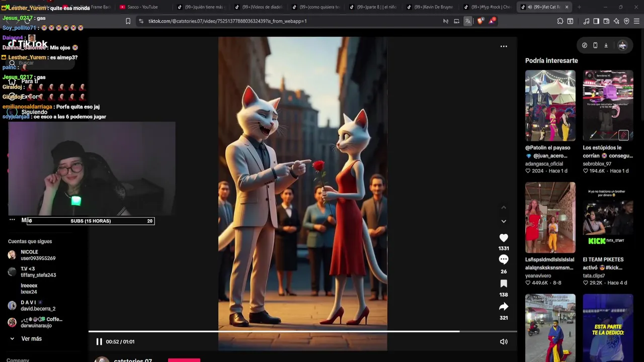644x362 pixels.
Task: Open Ireeeex ixrex24 account
Action: tap(29, 289)
